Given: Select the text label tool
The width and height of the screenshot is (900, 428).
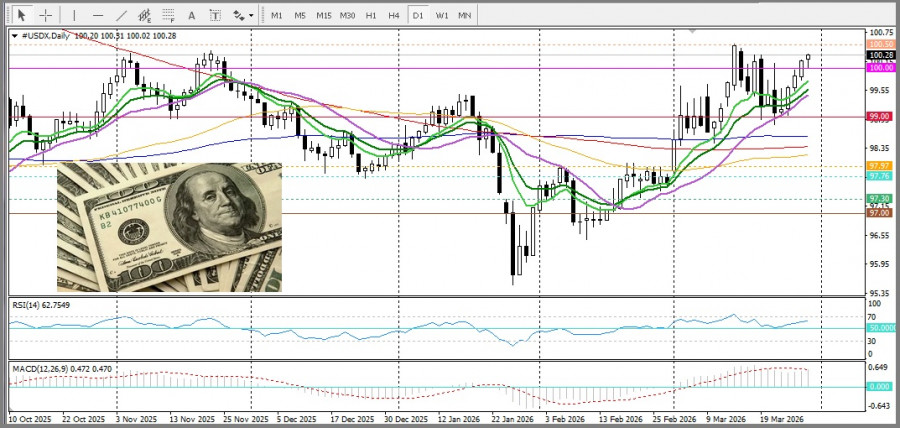Looking at the screenshot, I should tap(214, 16).
